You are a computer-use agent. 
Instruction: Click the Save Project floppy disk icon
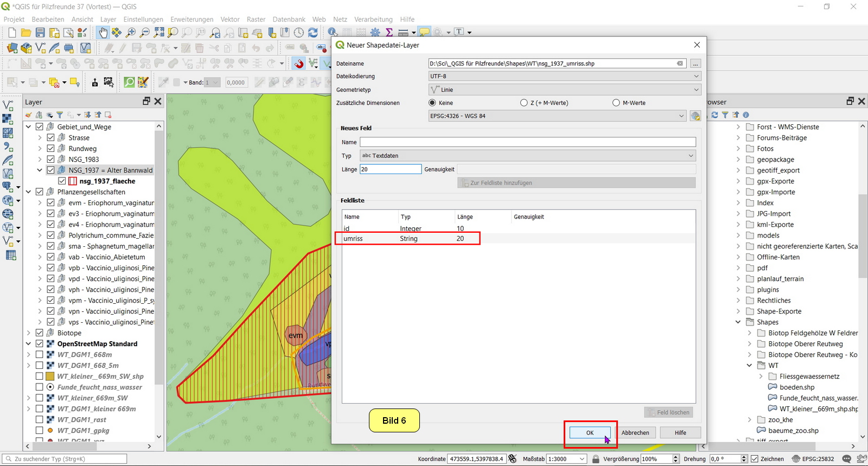pos(40,33)
